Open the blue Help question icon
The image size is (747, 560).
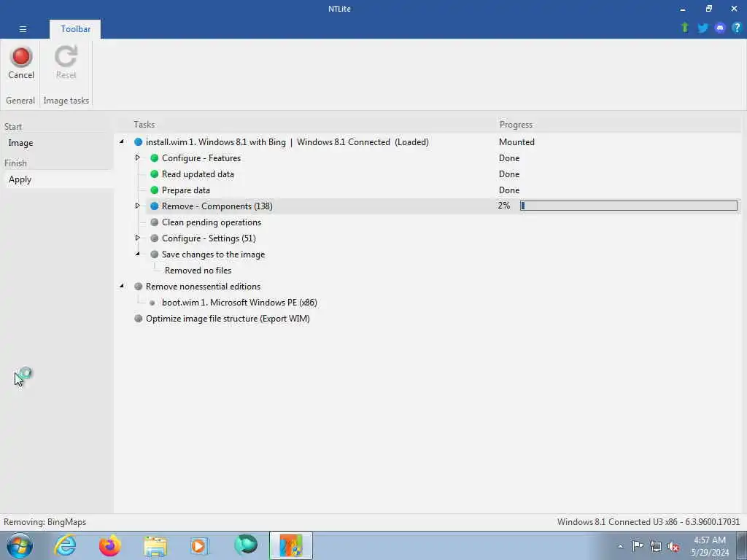click(737, 28)
